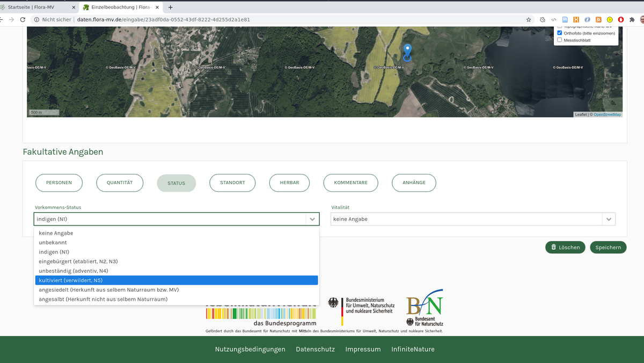The image size is (644, 363).
Task: Open the code brackets extension icon
Action: [x=554, y=19]
